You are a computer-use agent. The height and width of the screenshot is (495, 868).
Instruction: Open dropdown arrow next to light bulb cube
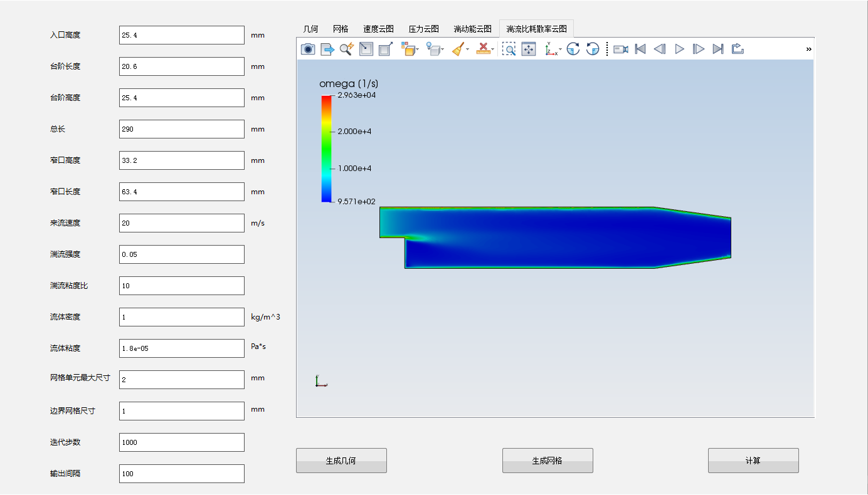[x=443, y=49]
